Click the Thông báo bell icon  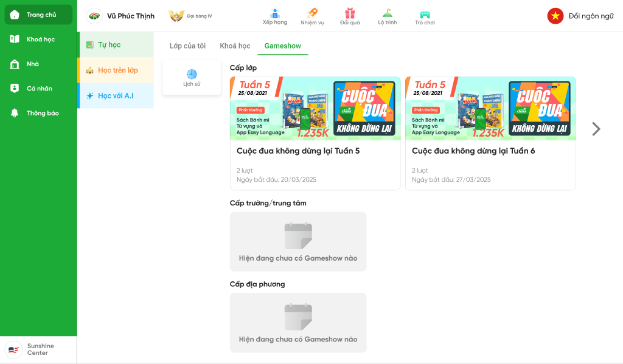tap(15, 113)
